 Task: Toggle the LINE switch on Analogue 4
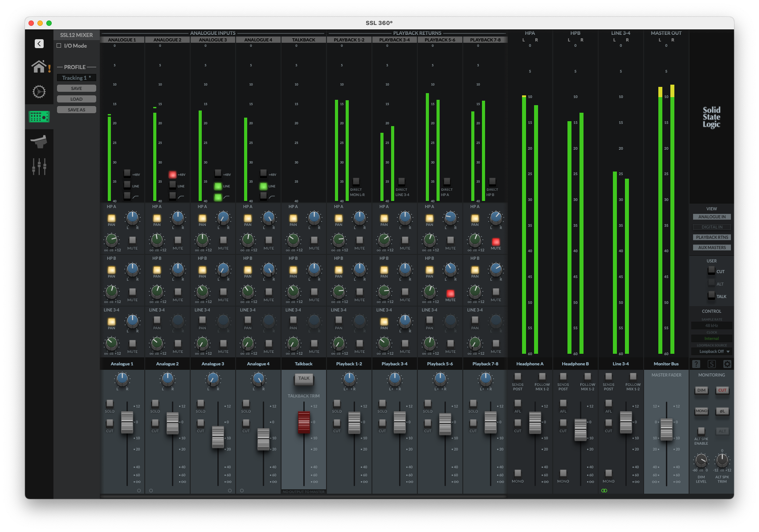point(263,186)
